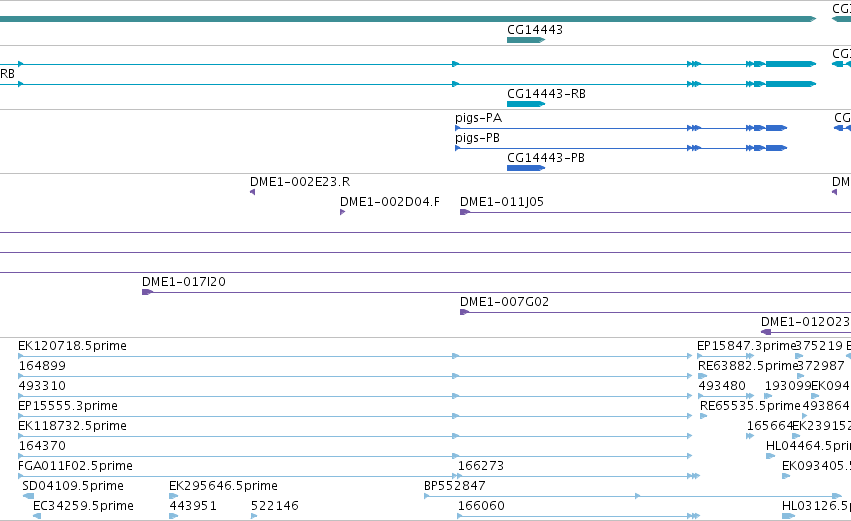Click the CG14443-PB protein bar

pyautogui.click(x=526, y=168)
